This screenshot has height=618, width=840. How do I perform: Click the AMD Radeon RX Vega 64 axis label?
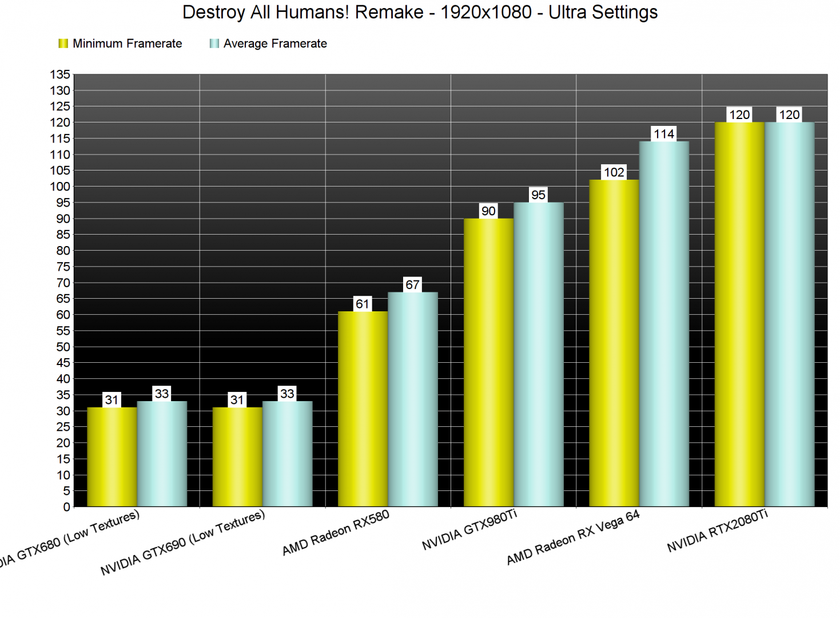click(573, 537)
